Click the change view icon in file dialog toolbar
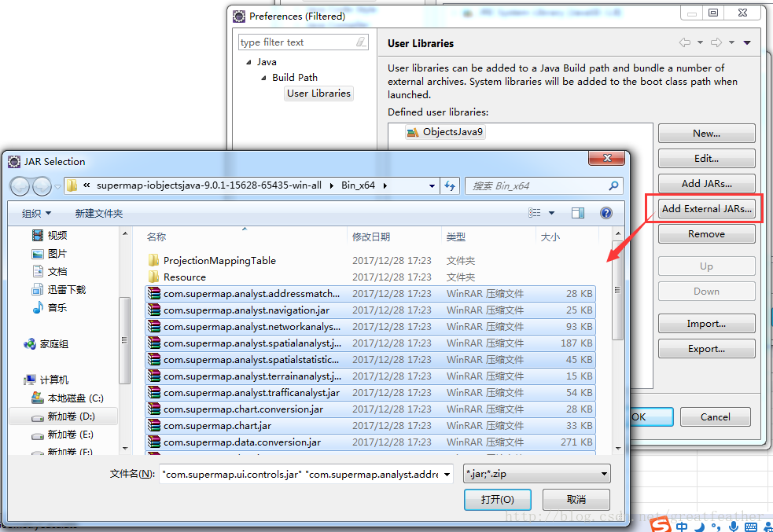Image resolution: width=773 pixels, height=532 pixels. click(x=535, y=213)
